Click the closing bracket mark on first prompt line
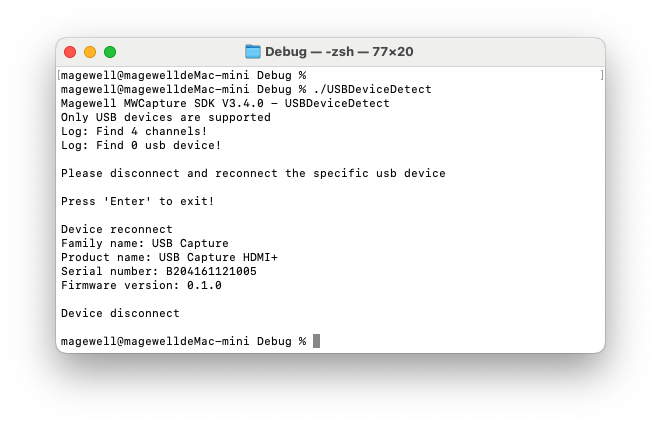This screenshot has height=427, width=661. pos(601,75)
